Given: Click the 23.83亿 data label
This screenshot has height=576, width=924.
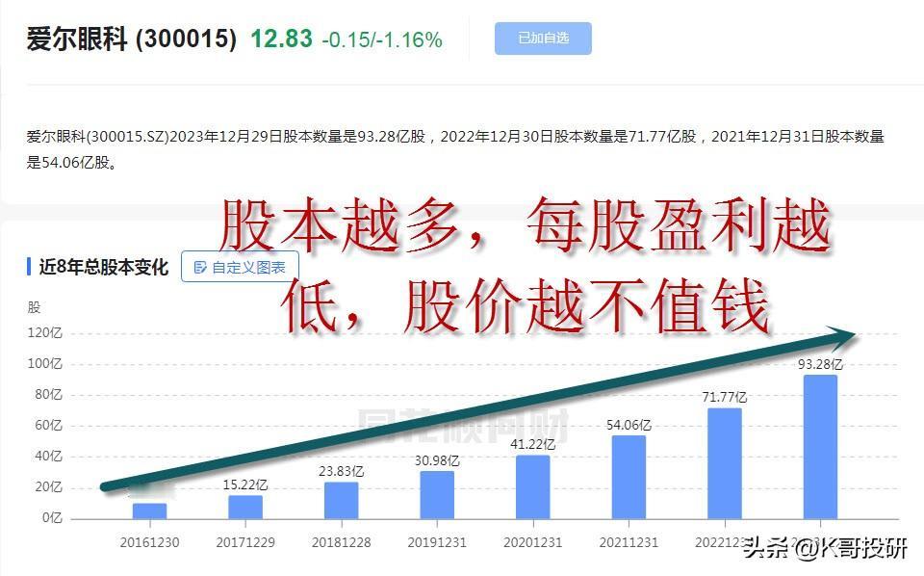Looking at the screenshot, I should tap(341, 472).
